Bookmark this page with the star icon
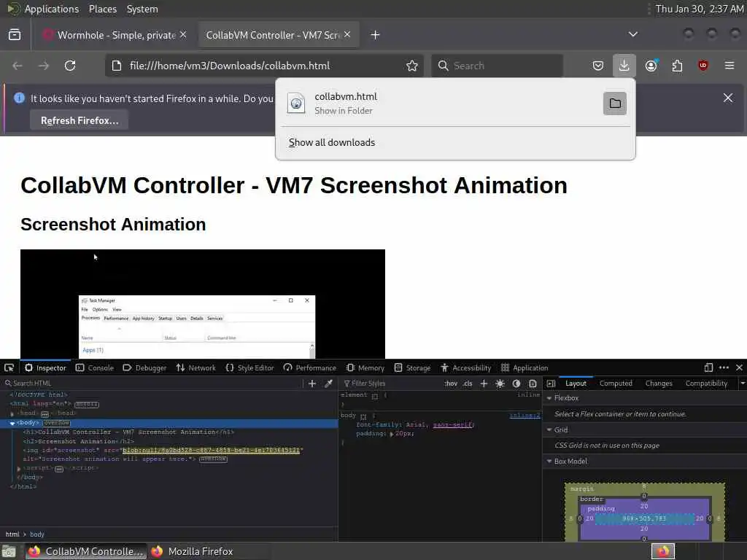Viewport: 747px width, 560px height. click(x=412, y=66)
